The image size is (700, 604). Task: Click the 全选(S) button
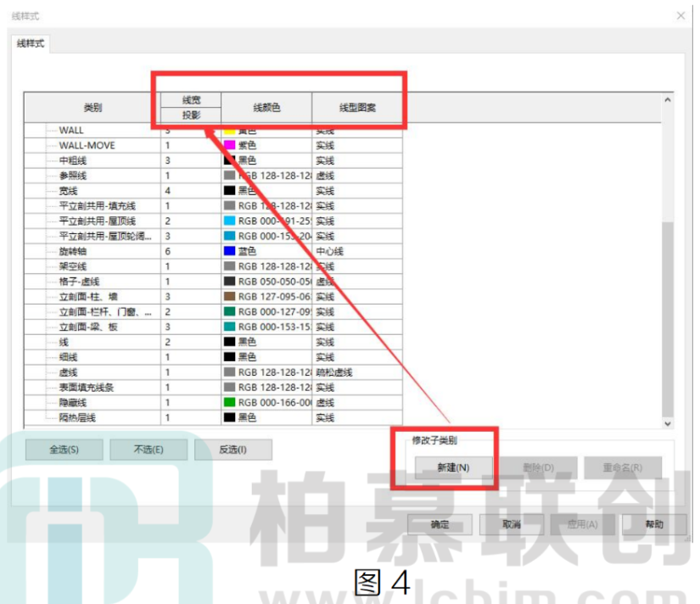[x=64, y=450]
